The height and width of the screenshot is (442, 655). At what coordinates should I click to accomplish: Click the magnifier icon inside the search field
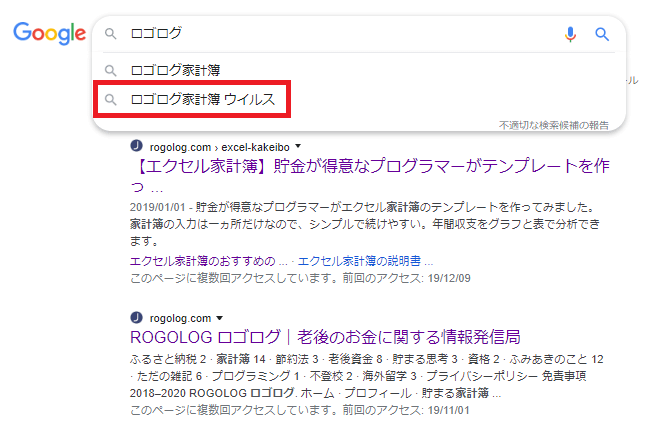pos(110,33)
